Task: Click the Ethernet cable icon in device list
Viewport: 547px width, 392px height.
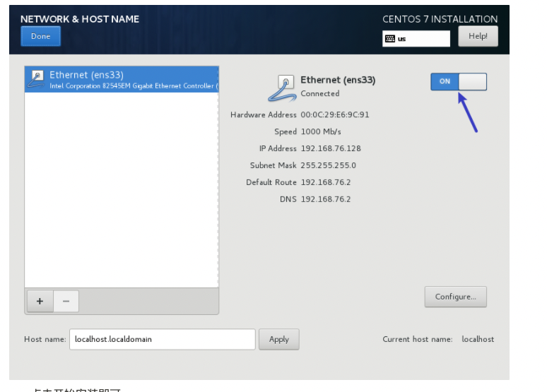Action: tap(36, 80)
